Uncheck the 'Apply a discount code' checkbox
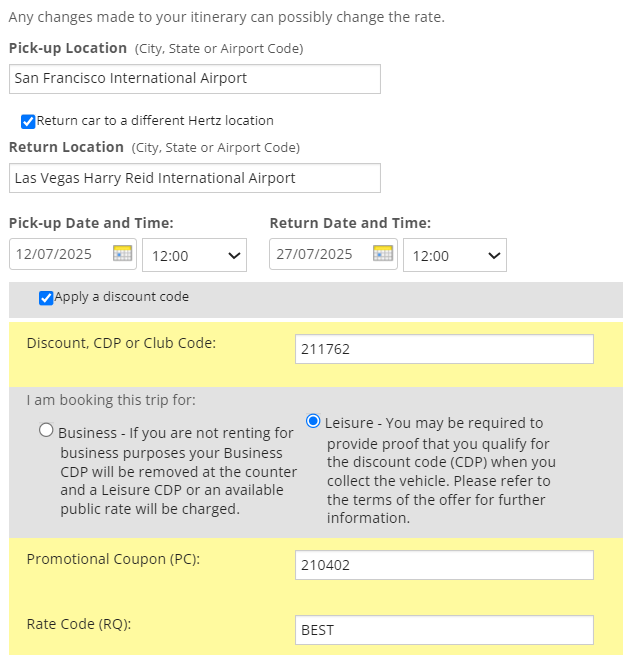Image resolution: width=623 pixels, height=655 pixels. click(46, 297)
